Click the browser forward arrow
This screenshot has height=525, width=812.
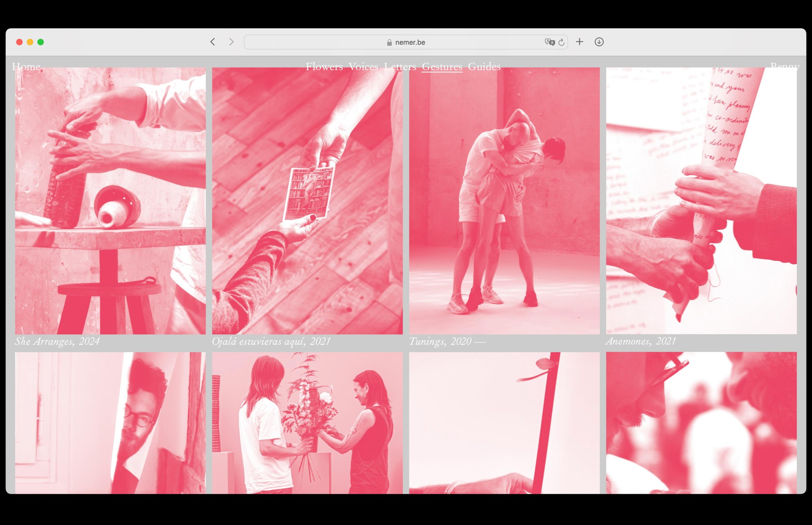(231, 42)
